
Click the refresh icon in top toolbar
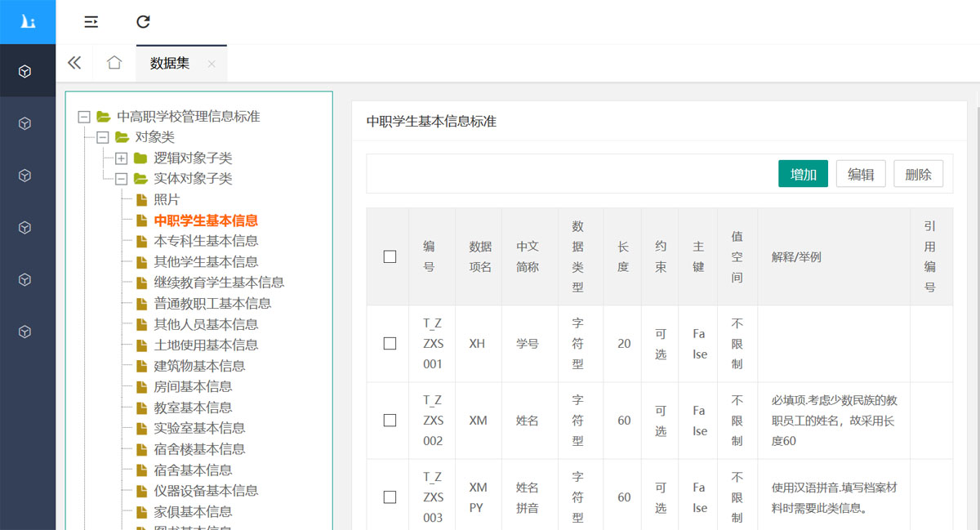(x=143, y=21)
